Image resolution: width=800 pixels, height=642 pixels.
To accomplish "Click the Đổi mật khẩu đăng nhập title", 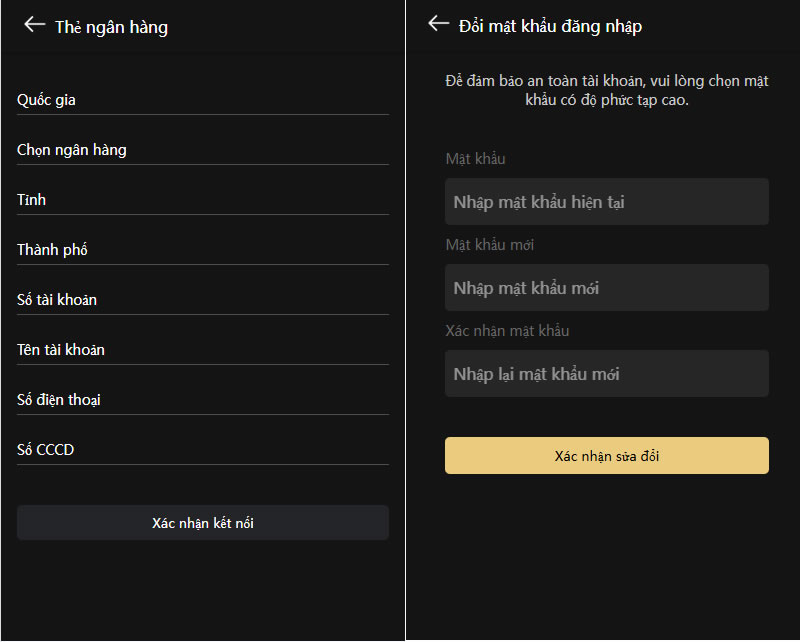I will (x=550, y=26).
